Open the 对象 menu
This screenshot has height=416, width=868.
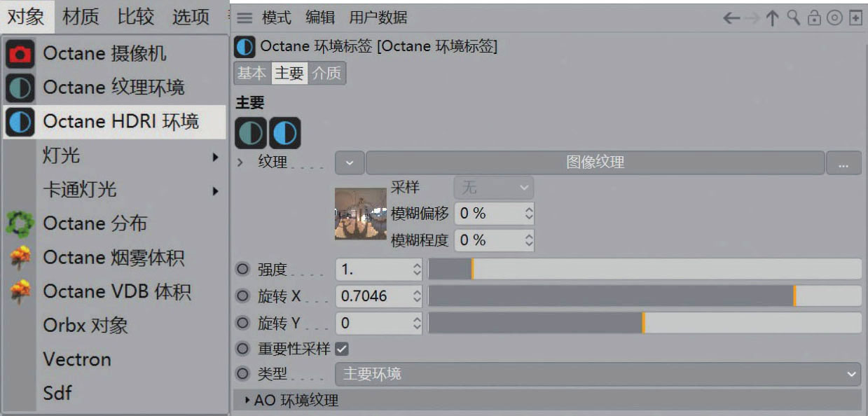27,17
